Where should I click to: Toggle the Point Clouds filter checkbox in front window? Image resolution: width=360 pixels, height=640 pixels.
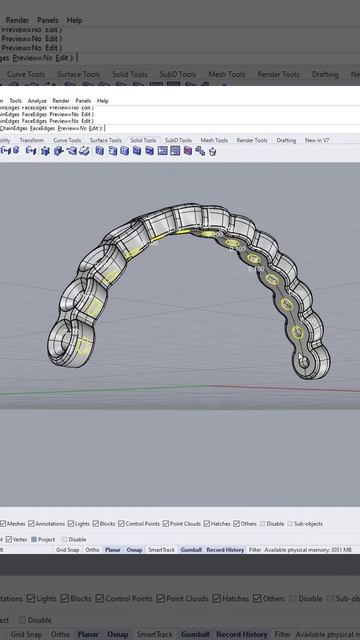click(166, 523)
